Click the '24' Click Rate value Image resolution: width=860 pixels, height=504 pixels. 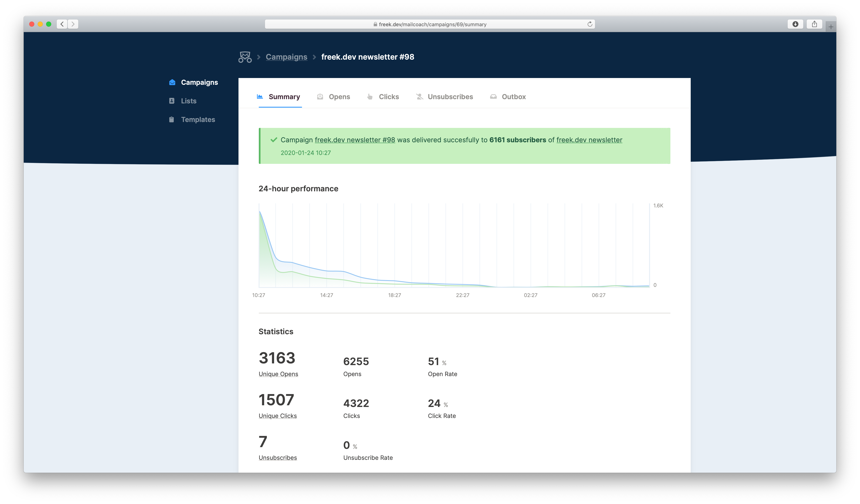pos(434,403)
